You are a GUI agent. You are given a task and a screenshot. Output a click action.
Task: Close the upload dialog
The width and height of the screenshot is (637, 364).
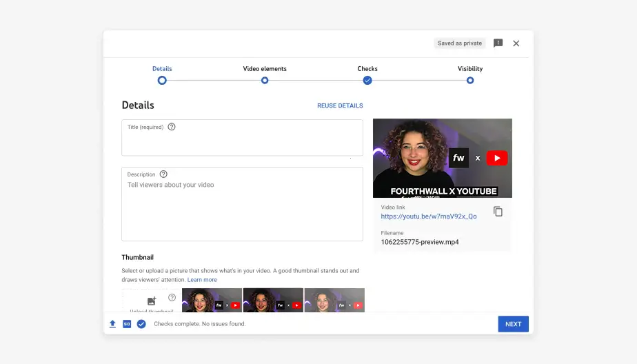pos(516,43)
